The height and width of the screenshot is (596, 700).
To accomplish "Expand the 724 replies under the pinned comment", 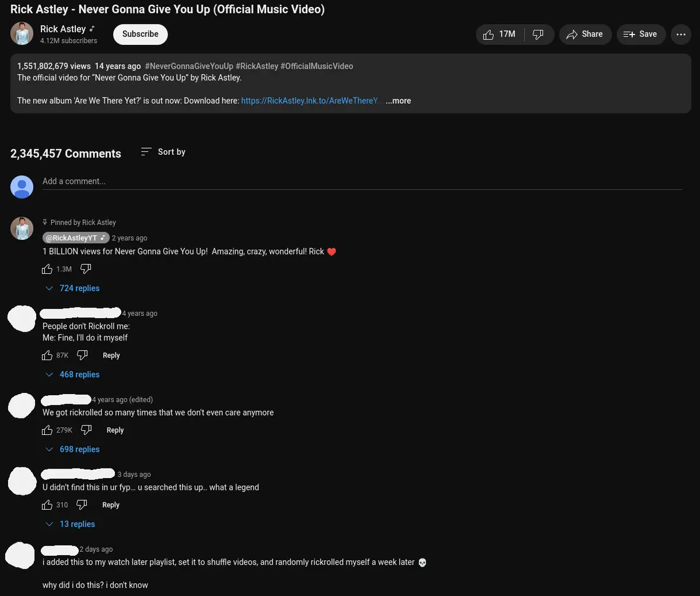I will pos(79,288).
